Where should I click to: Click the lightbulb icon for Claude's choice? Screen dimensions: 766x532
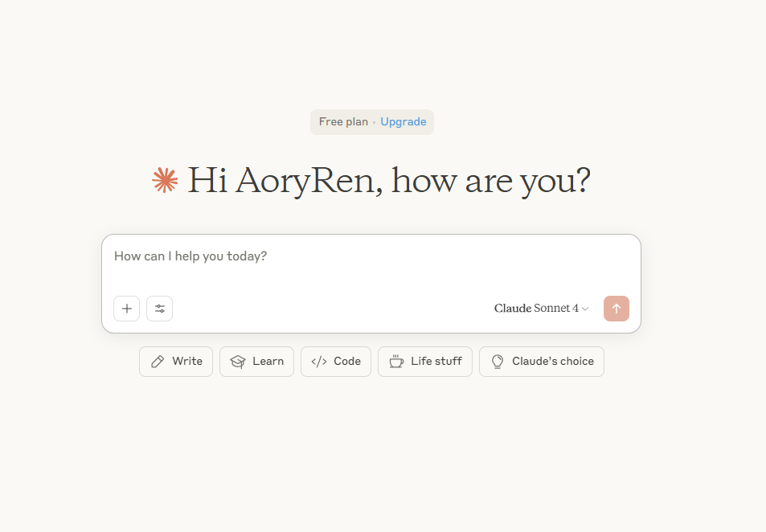coord(497,362)
